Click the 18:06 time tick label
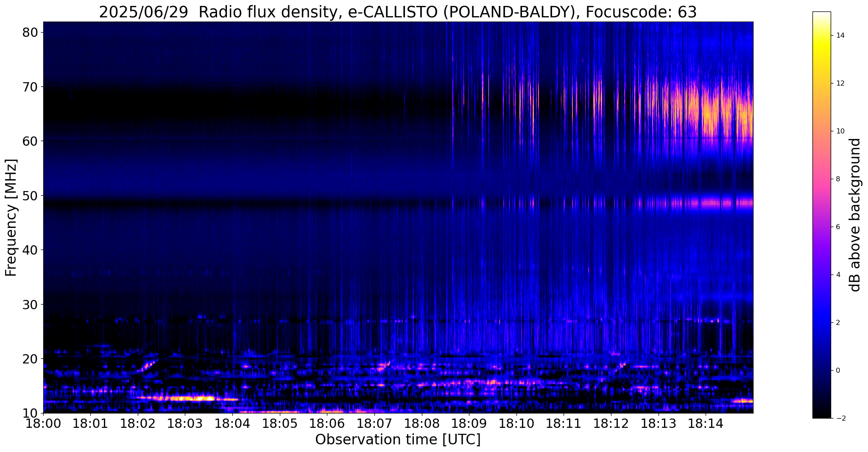This screenshot has width=868, height=452. [x=327, y=423]
